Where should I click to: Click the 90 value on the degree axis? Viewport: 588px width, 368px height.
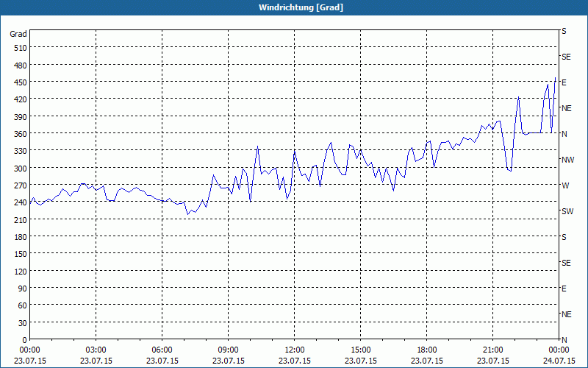[x=23, y=289]
